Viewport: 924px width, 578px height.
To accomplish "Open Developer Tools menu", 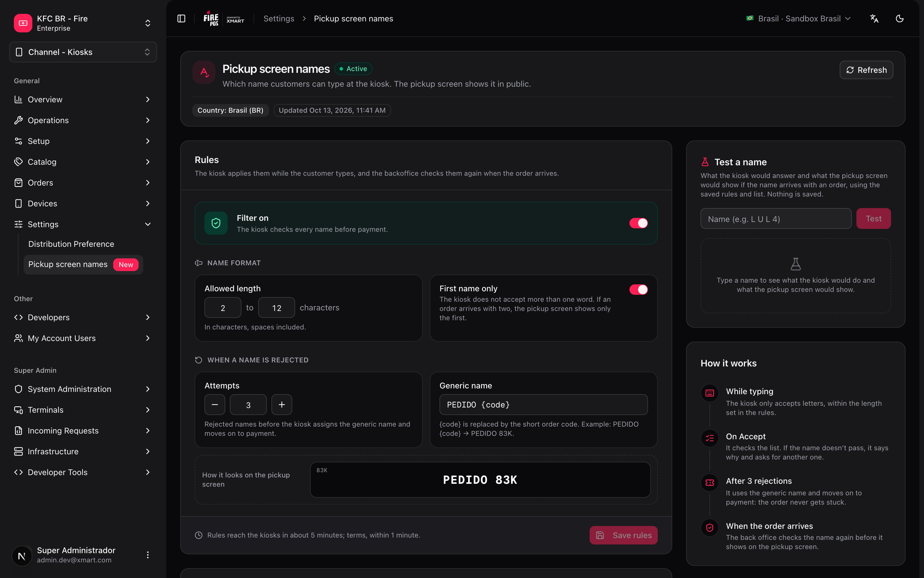I will (x=83, y=472).
